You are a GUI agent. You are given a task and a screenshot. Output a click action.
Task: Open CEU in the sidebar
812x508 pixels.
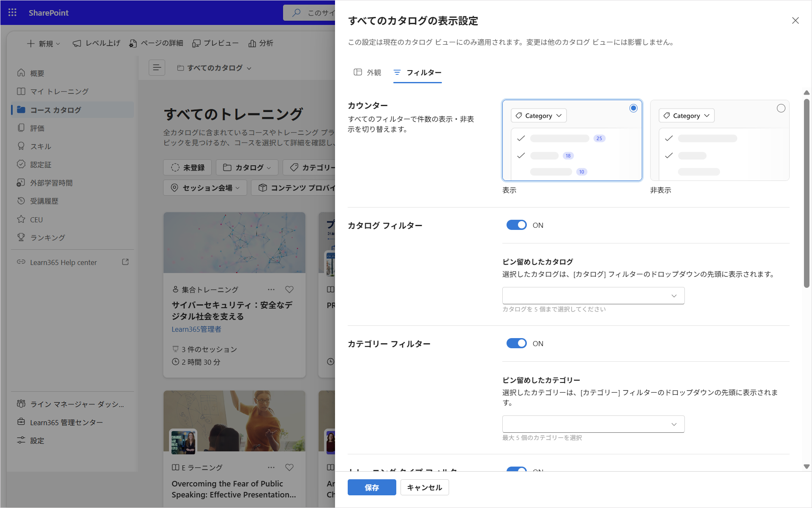pyautogui.click(x=73, y=219)
